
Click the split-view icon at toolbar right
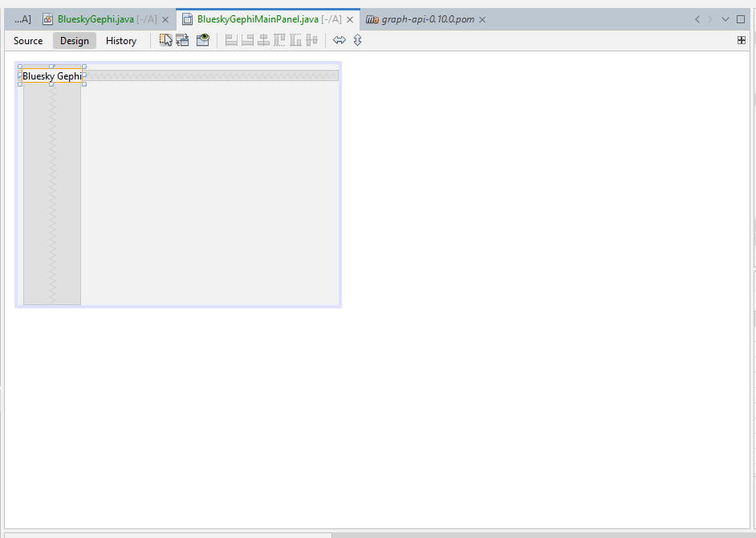coord(742,40)
